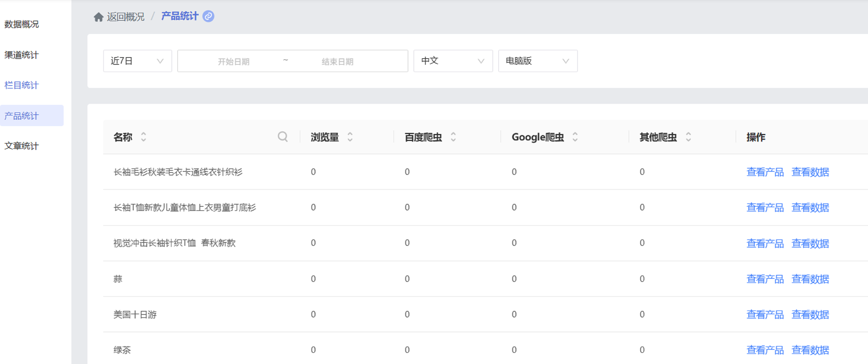Open the 电脑版 device dropdown
868x364 pixels.
tap(538, 61)
